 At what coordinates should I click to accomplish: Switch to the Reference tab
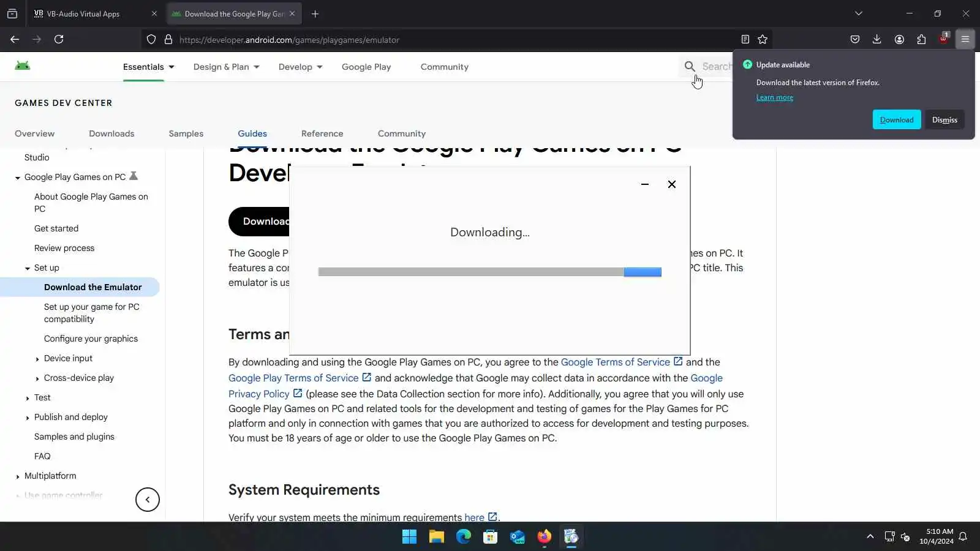(322, 133)
